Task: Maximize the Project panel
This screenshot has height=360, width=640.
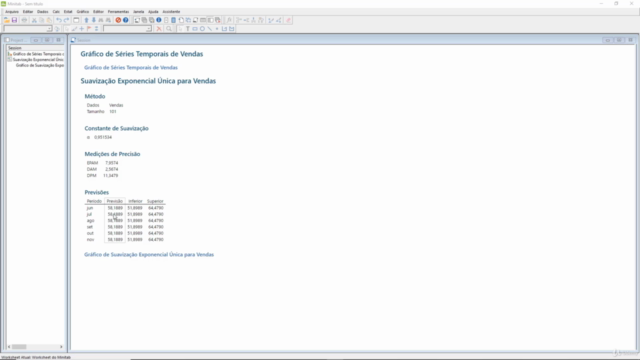Action: click(47, 40)
